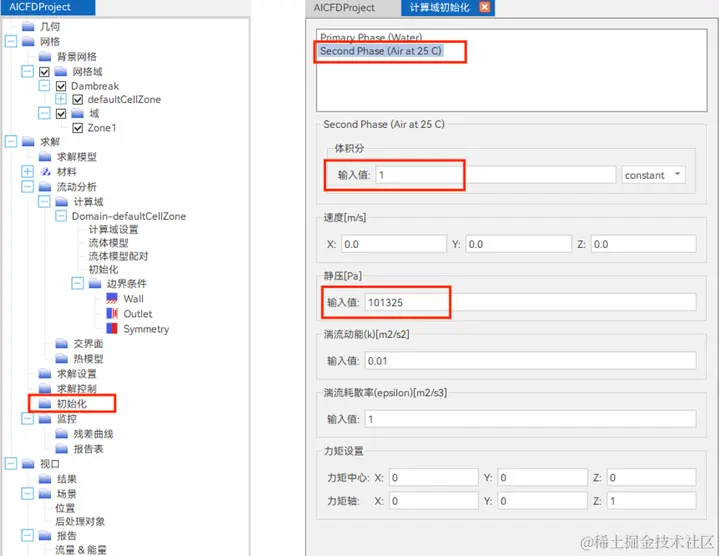The height and width of the screenshot is (556, 720).
Task: Click the velocity Z input field
Action: pos(643,244)
